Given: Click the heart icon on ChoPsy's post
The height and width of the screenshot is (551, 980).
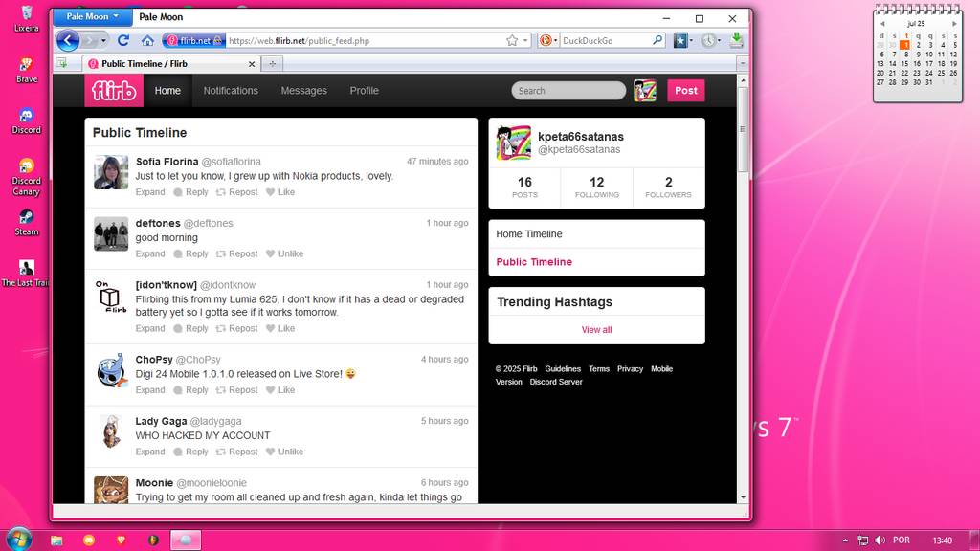Looking at the screenshot, I should (x=270, y=390).
